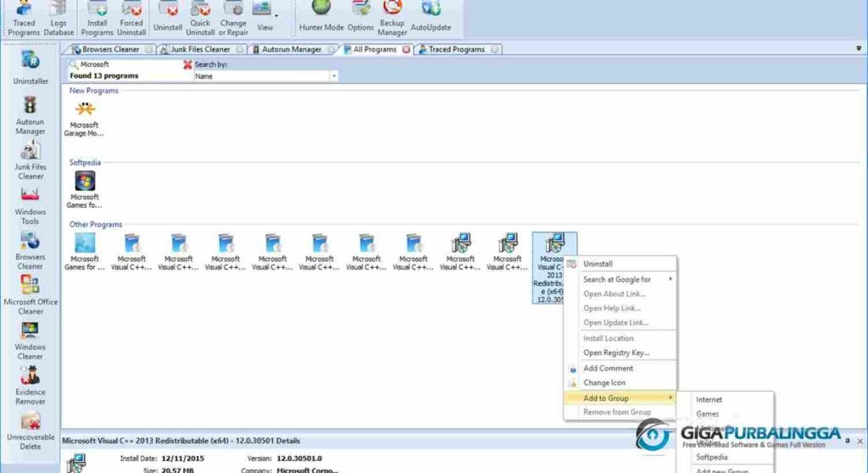Screen dimensions: 868x473
Task: Open Autorun Manager from the sidebar
Action: coord(31,115)
